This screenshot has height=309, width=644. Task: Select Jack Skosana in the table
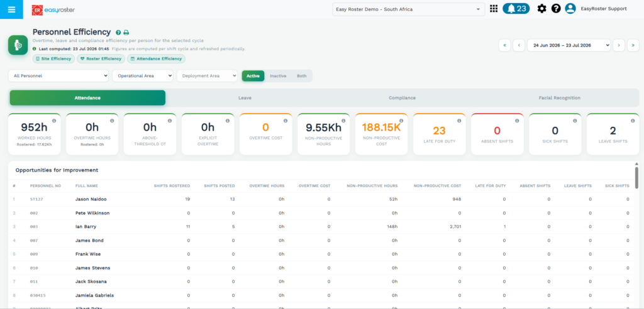click(91, 281)
